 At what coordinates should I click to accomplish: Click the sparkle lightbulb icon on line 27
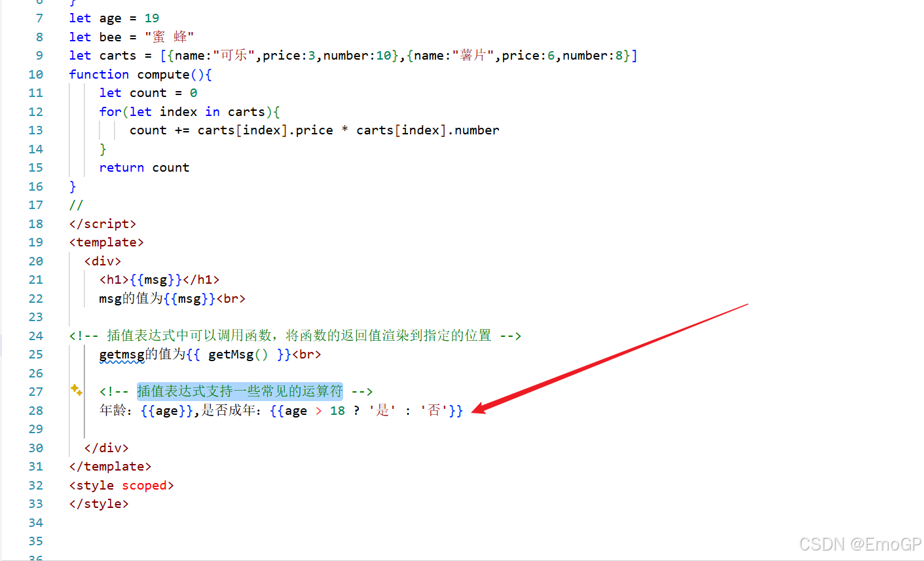click(x=76, y=390)
